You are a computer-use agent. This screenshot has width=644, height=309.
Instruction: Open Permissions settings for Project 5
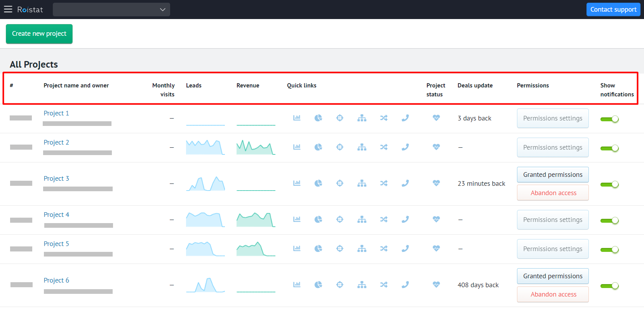click(x=553, y=249)
